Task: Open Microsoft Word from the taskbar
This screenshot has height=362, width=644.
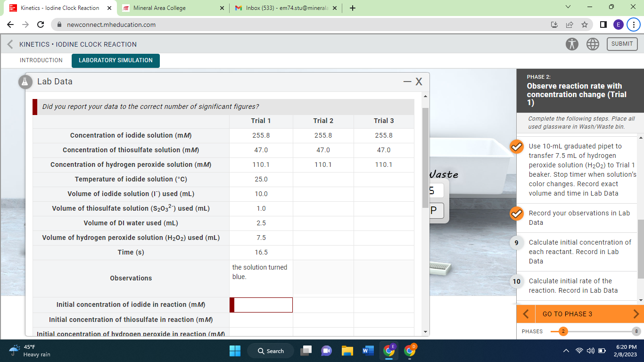Action: (x=368, y=351)
